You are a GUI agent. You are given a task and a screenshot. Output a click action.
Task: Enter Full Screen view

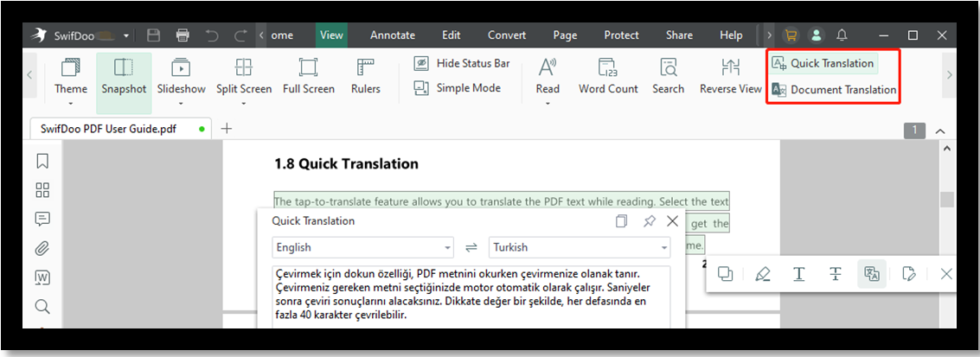coord(309,75)
